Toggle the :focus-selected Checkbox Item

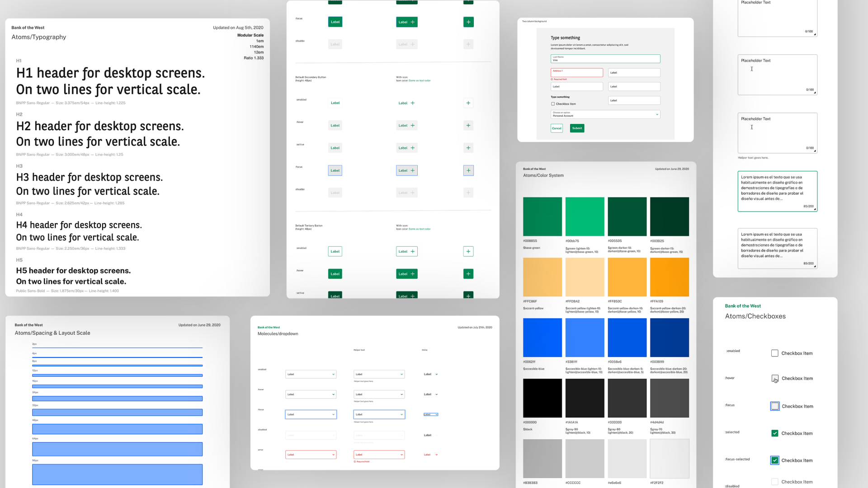pyautogui.click(x=775, y=460)
